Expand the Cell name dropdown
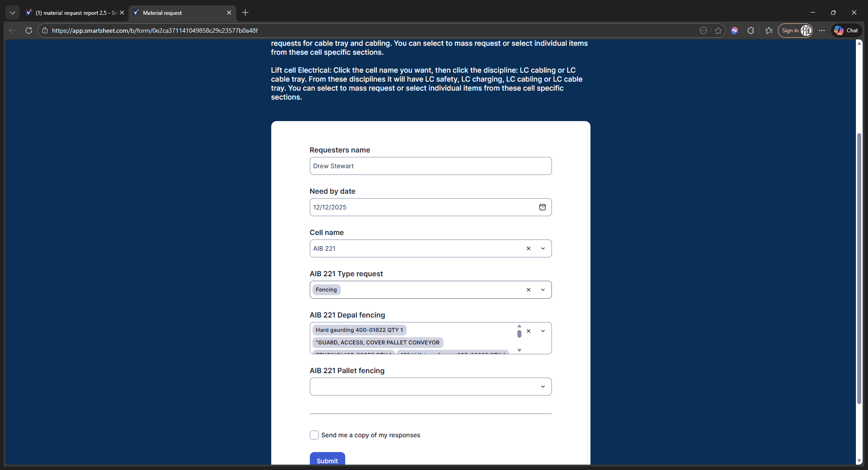This screenshot has height=470, width=868. click(543, 248)
